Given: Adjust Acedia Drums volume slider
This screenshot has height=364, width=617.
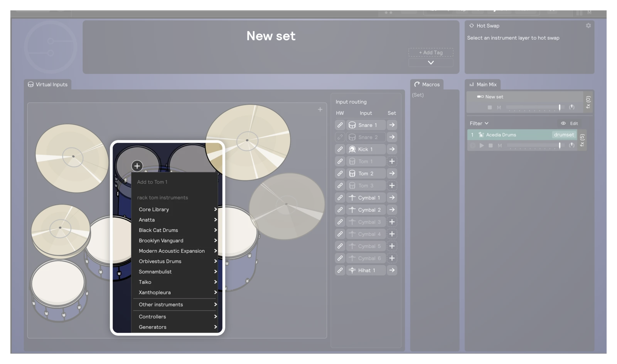Looking at the screenshot, I should click(x=535, y=145).
